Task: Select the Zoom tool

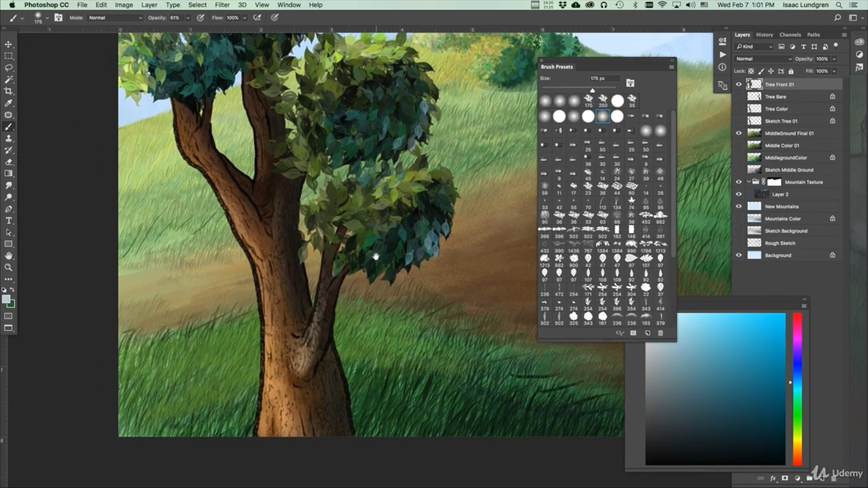Action: [9, 267]
